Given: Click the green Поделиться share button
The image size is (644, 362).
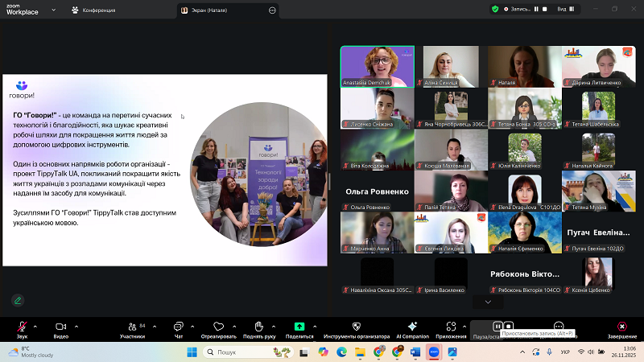Looking at the screenshot, I should pos(299,327).
